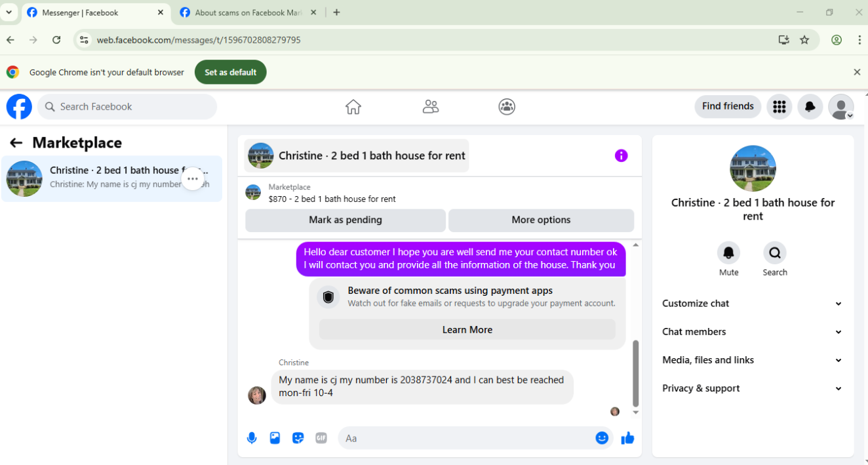
Task: Open Chrome install app icon
Action: coord(783,40)
